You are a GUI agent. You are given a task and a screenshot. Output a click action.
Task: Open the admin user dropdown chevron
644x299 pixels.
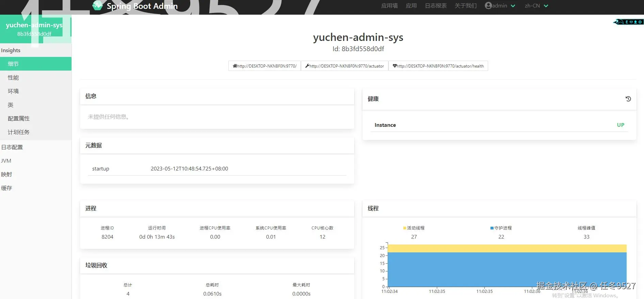pyautogui.click(x=513, y=6)
